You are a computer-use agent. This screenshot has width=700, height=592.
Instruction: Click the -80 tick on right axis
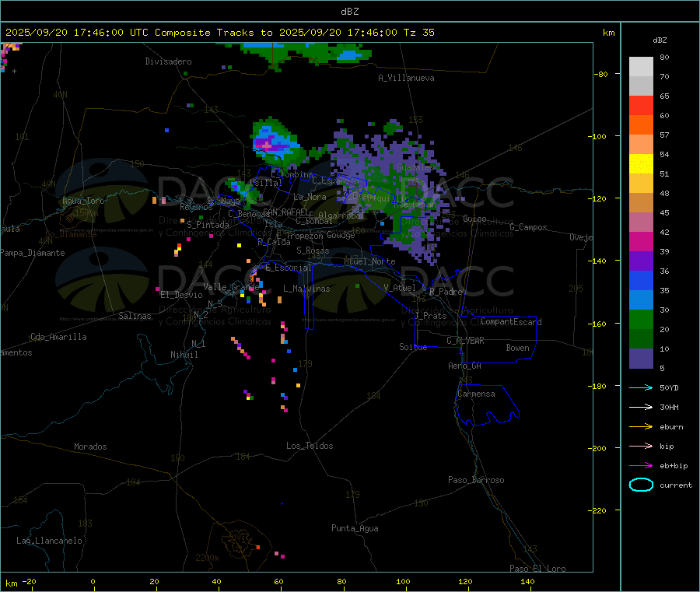tap(601, 74)
